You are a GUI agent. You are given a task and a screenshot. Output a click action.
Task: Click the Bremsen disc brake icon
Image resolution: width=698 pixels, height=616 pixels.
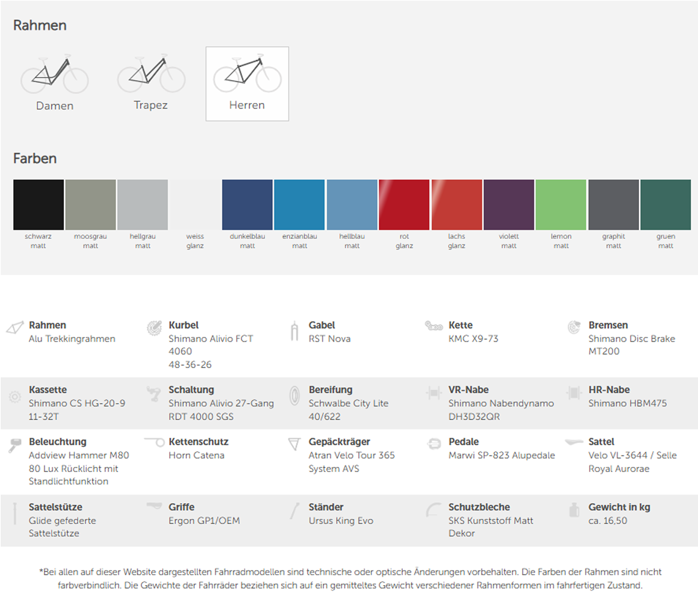click(574, 327)
